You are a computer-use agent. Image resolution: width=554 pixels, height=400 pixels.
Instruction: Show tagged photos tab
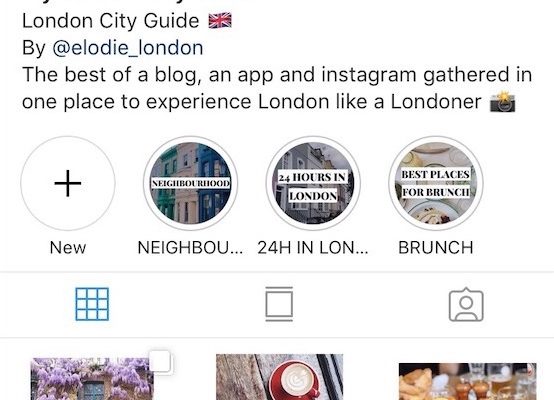coord(466,304)
